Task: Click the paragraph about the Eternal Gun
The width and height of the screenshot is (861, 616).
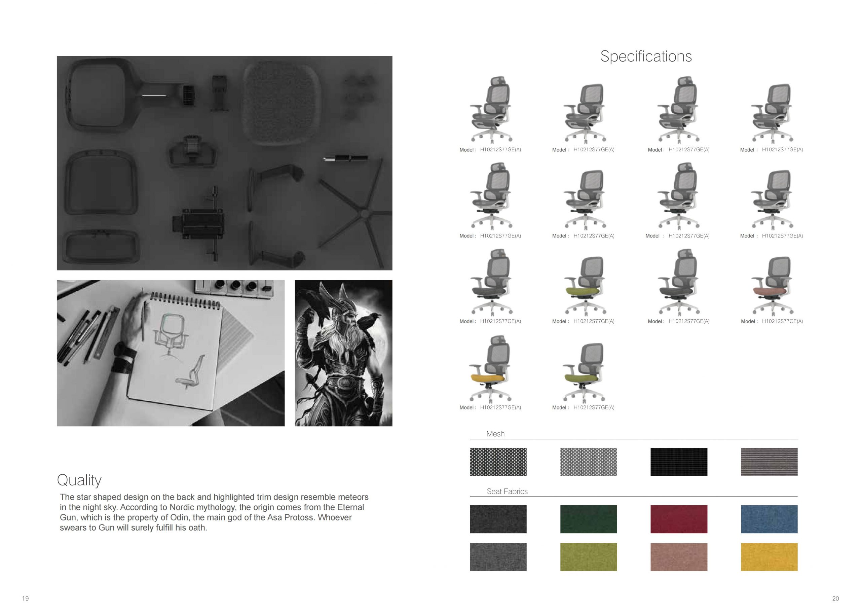Action: 214,512
